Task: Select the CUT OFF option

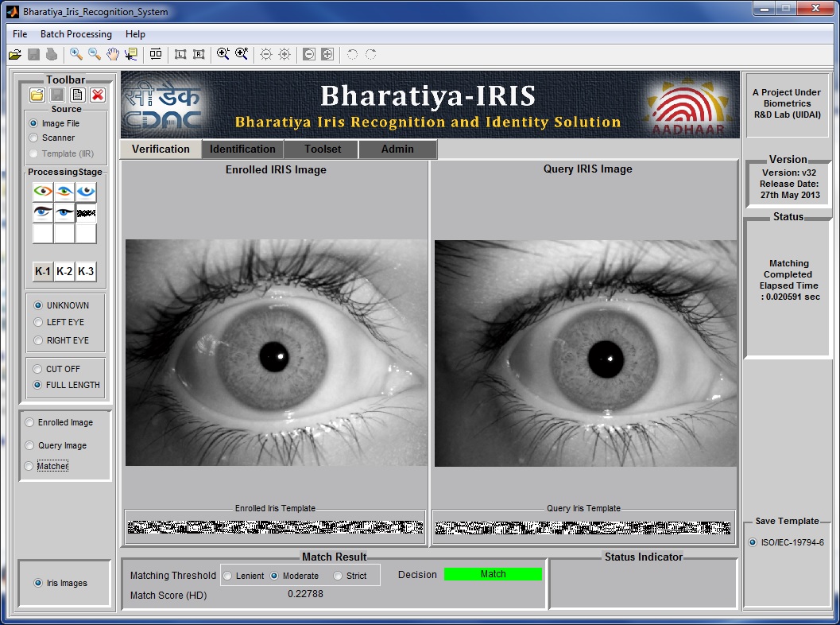Action: point(38,369)
